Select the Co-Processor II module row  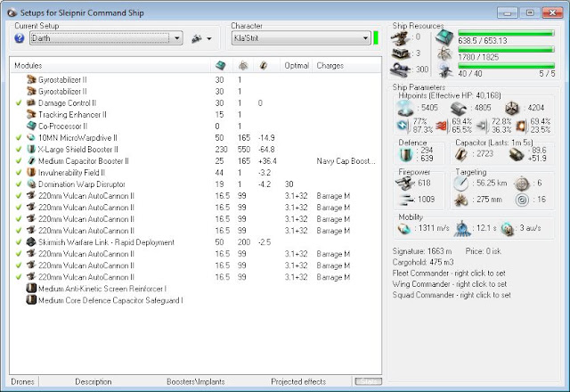pyautogui.click(x=196, y=127)
